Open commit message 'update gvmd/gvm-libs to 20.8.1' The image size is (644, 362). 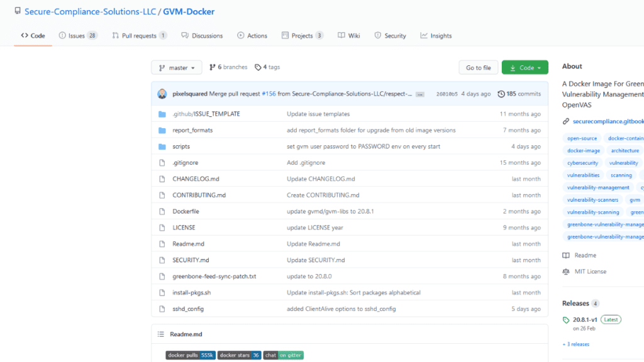tap(330, 211)
